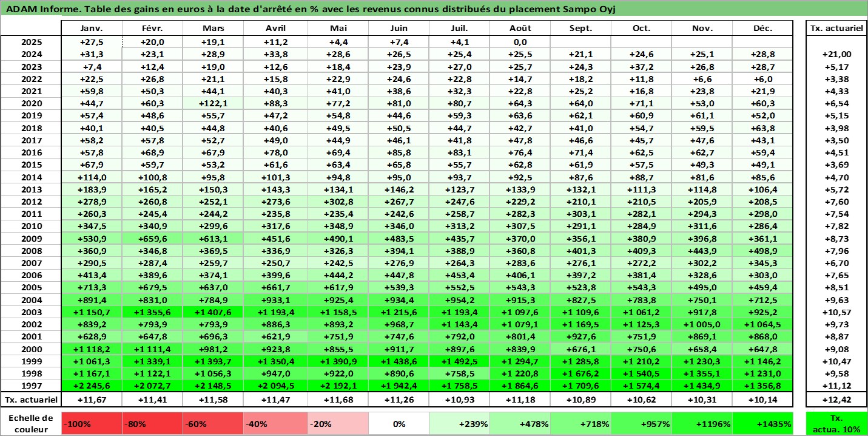Choose the +718% green scale swatch
The height and width of the screenshot is (436, 868).
[x=581, y=424]
